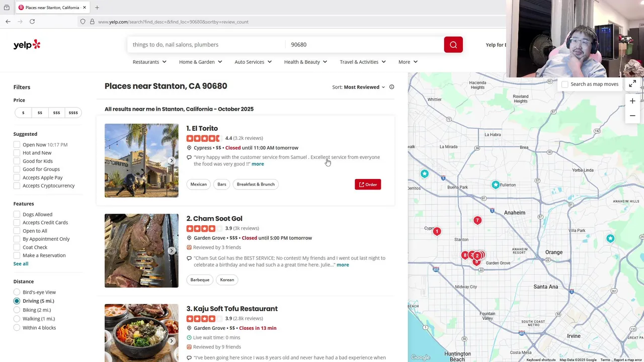Open the Home & Garden dropdown menu
Image resolution: width=644 pixels, height=362 pixels.
(x=200, y=62)
